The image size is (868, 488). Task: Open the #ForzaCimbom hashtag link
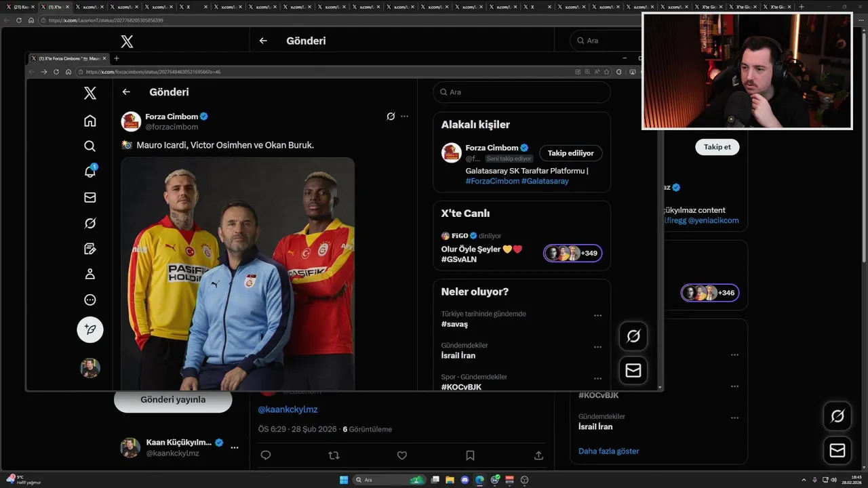pyautogui.click(x=492, y=181)
